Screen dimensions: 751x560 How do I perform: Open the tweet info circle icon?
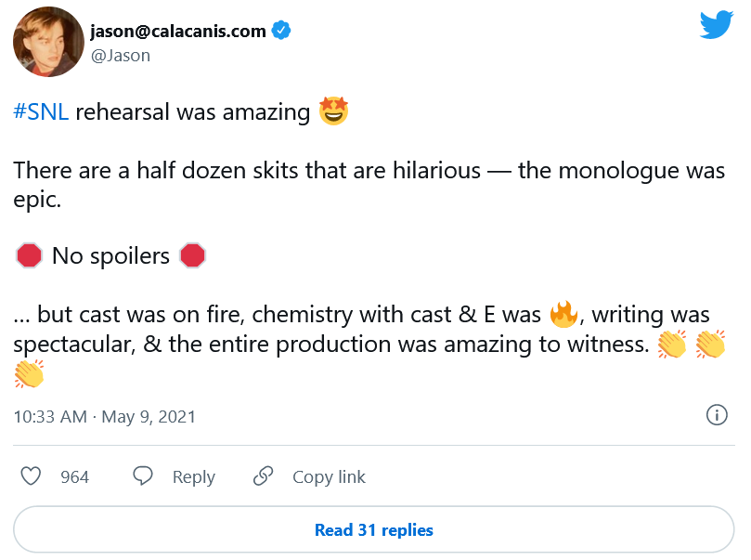pos(717,415)
